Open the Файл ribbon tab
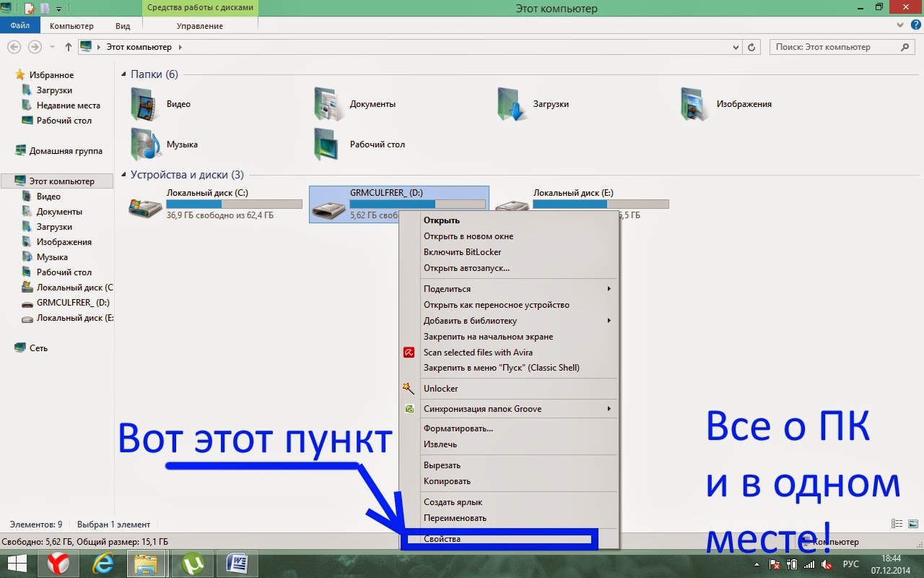This screenshot has width=924, height=578. pyautogui.click(x=19, y=26)
